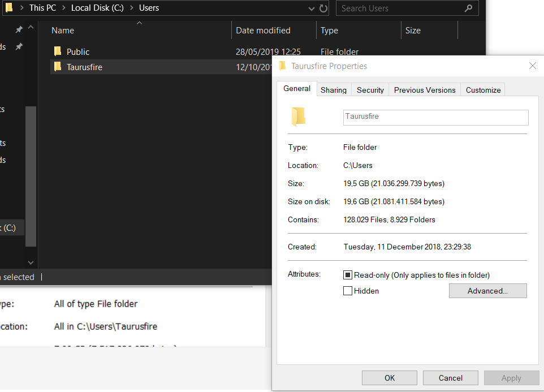This screenshot has width=544, height=392.
Task: Click the 'C:\Users' location value
Action: point(358,166)
